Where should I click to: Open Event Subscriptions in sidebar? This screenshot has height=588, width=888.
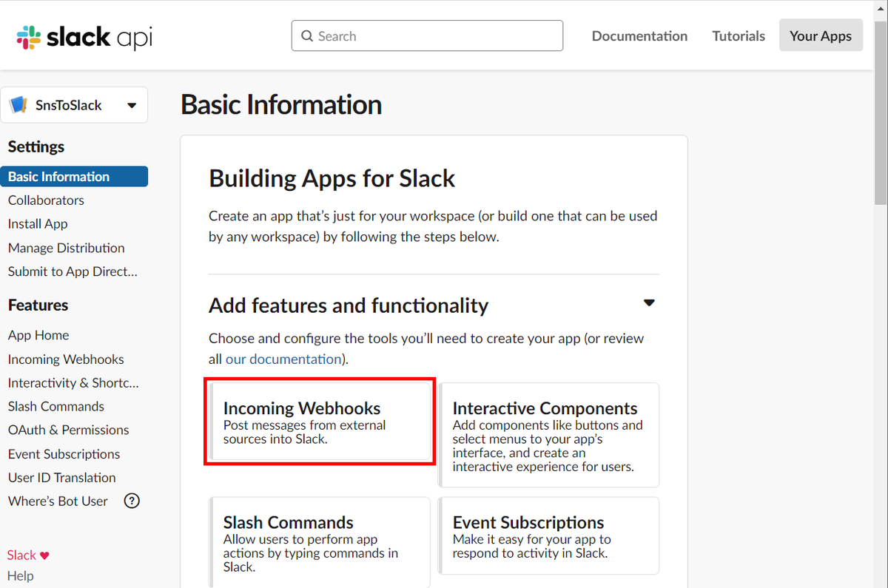[64, 453]
